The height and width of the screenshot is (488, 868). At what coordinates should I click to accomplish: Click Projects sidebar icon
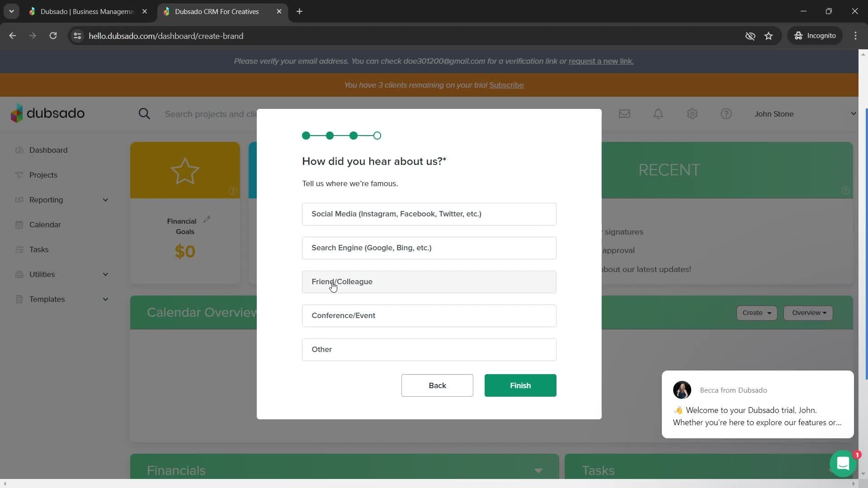click(19, 175)
